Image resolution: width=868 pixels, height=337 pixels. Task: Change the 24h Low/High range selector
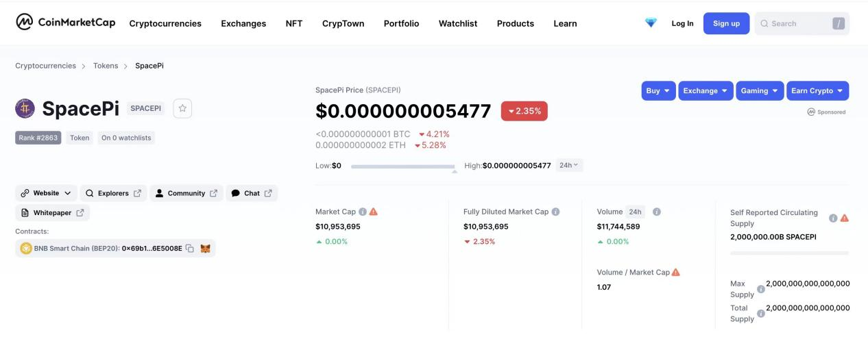point(568,165)
